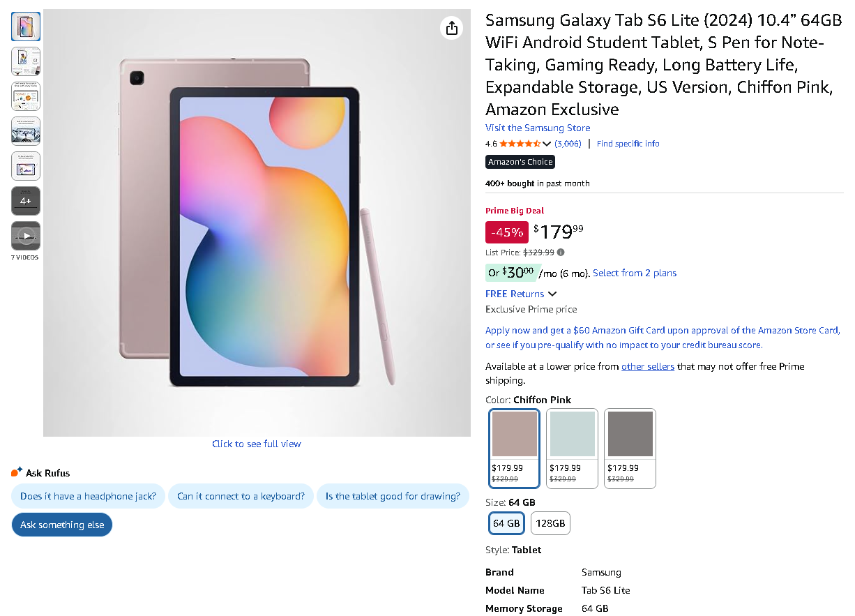The width and height of the screenshot is (855, 616).
Task: Click the share icon on product image
Action: 451,28
